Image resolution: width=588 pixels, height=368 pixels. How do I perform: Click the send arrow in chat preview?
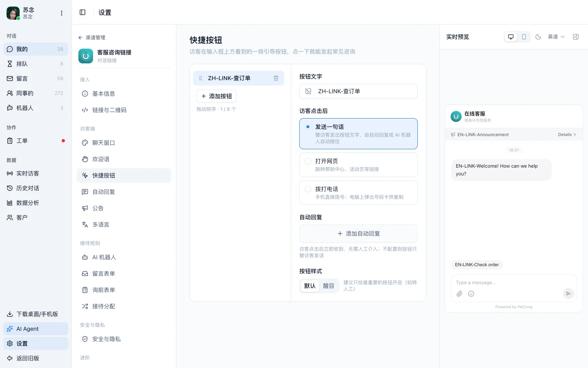click(568, 293)
